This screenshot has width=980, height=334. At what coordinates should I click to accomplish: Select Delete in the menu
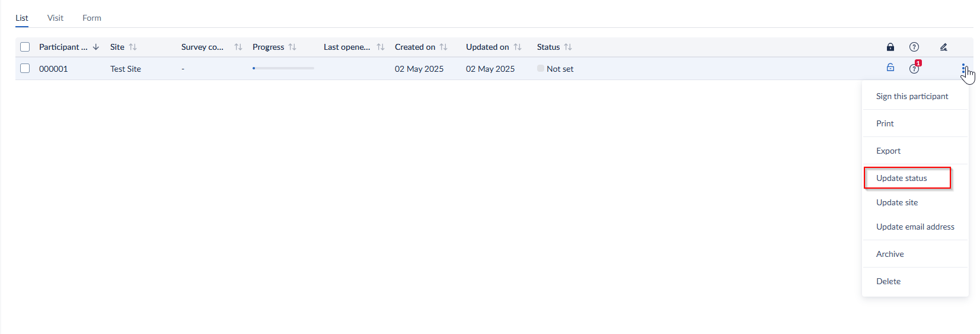point(888,281)
